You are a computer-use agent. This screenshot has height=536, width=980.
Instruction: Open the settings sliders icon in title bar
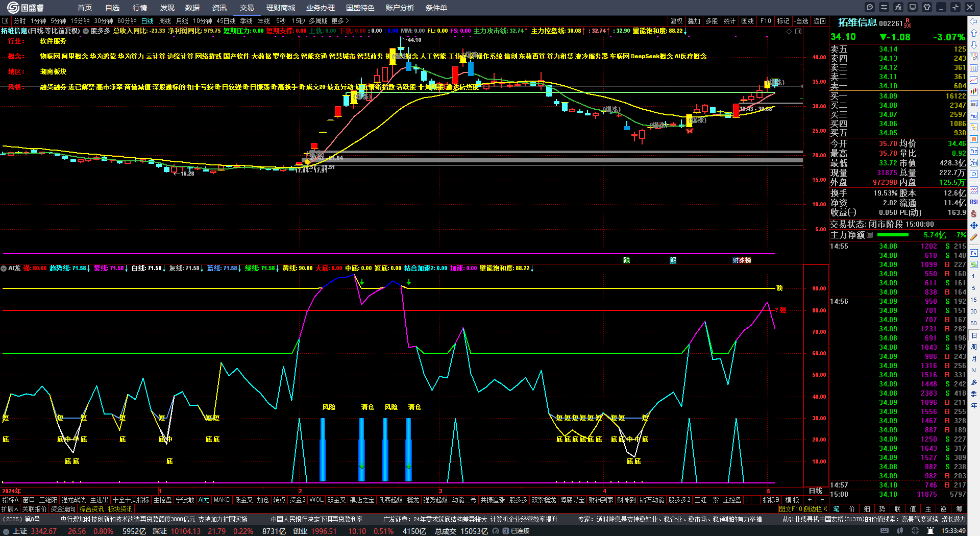pyautogui.click(x=884, y=7)
